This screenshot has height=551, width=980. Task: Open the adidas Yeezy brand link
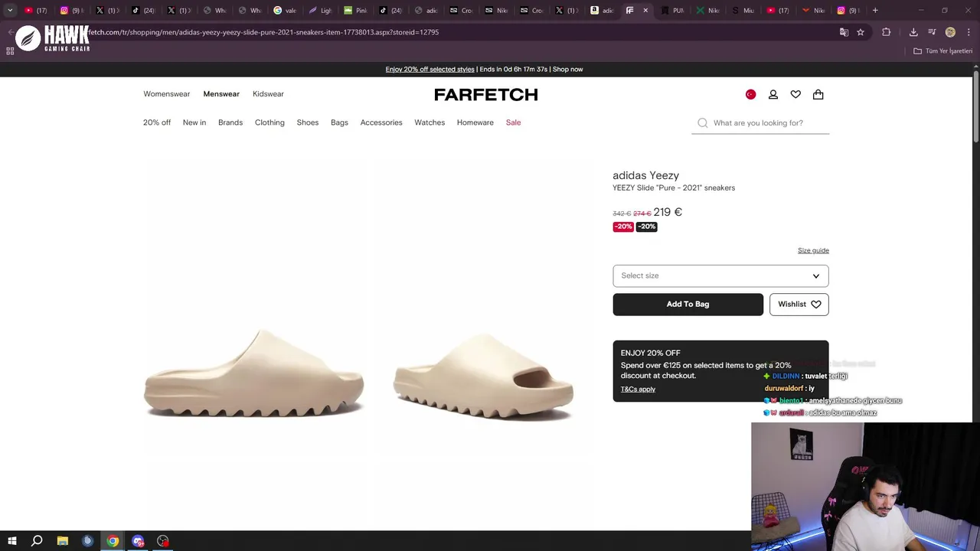click(645, 175)
